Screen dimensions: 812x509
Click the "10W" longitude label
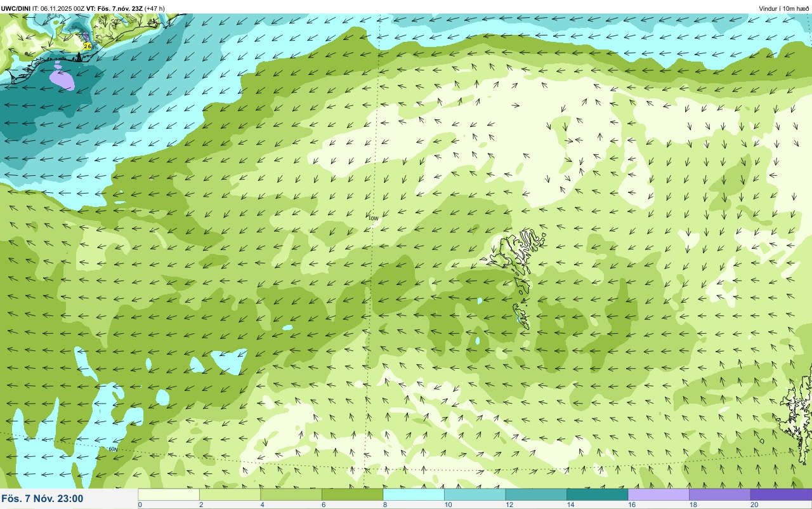click(373, 218)
